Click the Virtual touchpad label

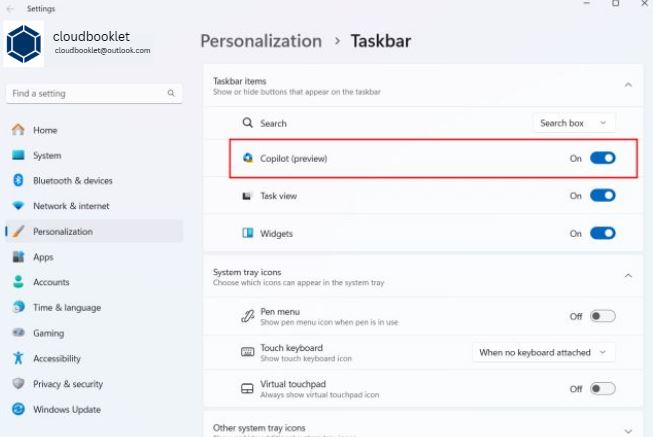tap(293, 384)
